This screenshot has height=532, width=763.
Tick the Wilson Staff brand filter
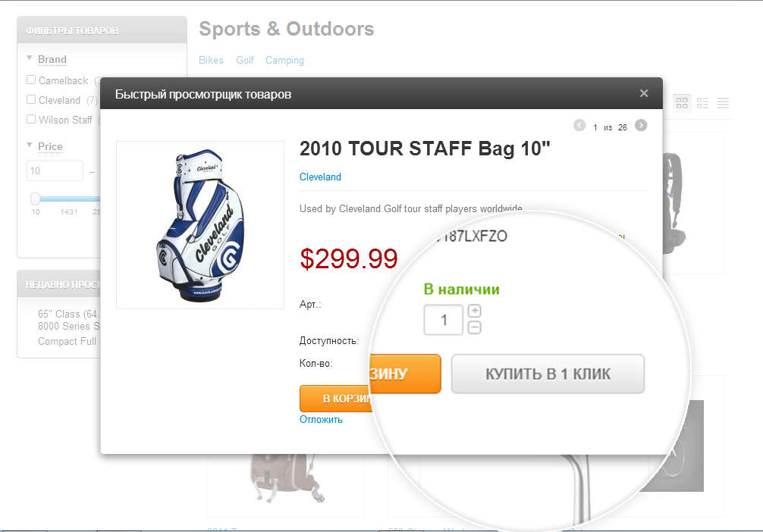pos(31,119)
